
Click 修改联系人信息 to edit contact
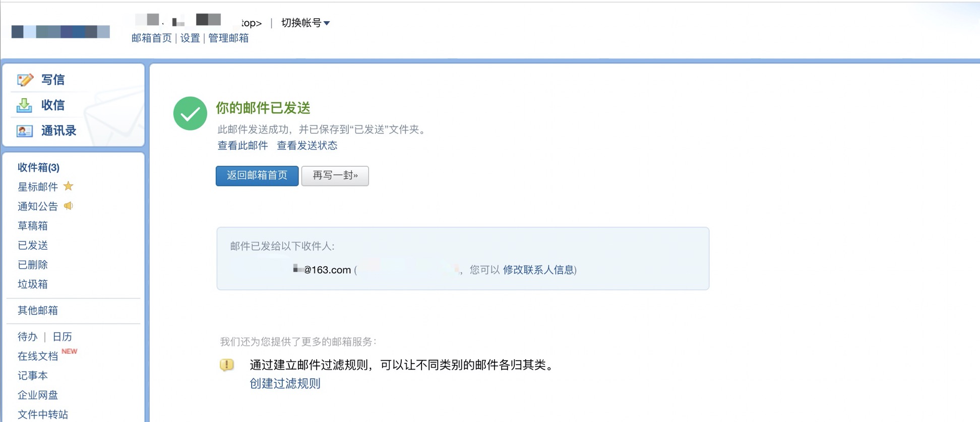click(537, 270)
